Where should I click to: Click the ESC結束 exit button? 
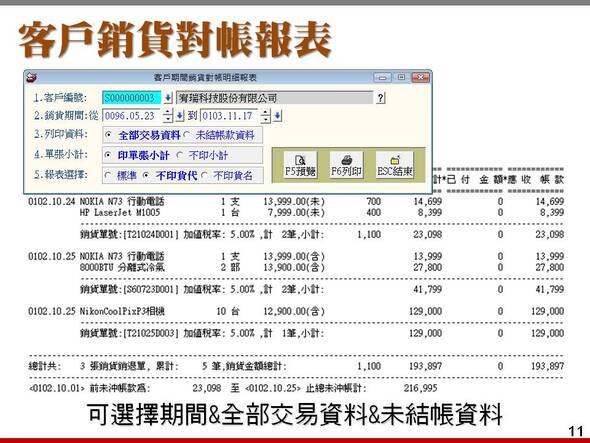[x=394, y=165]
